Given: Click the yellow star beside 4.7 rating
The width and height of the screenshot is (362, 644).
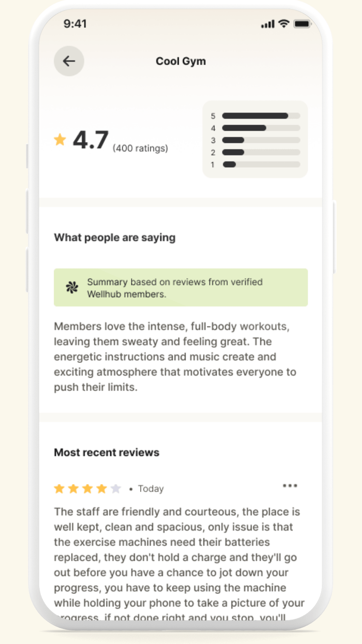Looking at the screenshot, I should click(x=60, y=140).
